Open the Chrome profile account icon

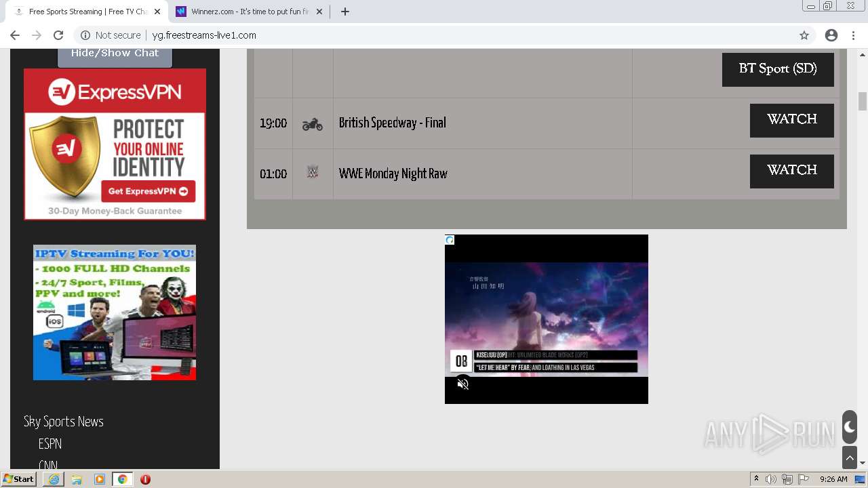tap(831, 35)
